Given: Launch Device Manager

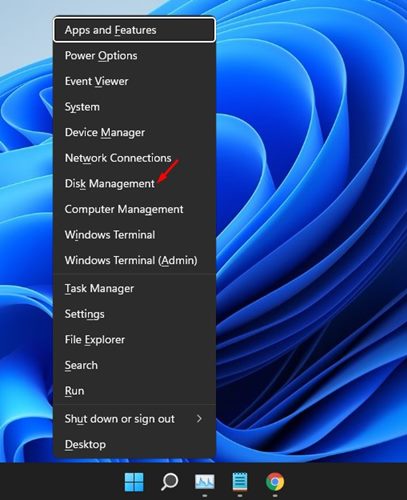Looking at the screenshot, I should tap(134, 133).
